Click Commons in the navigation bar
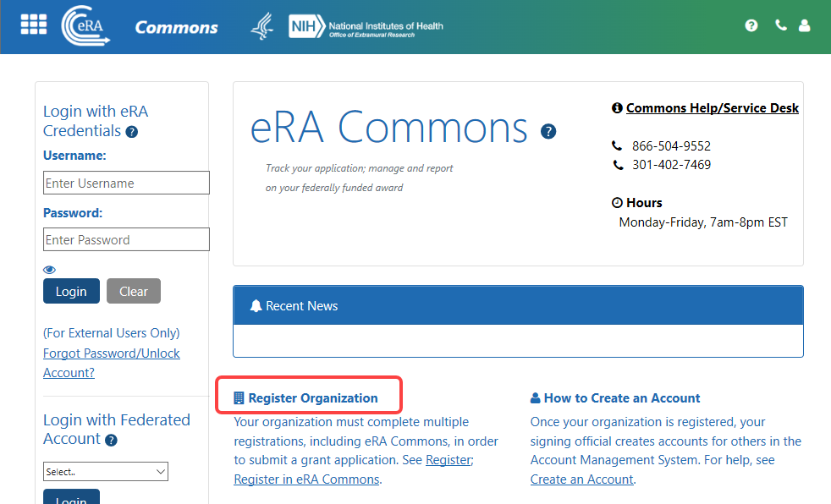Viewport: 831px width, 504px height. point(175,26)
